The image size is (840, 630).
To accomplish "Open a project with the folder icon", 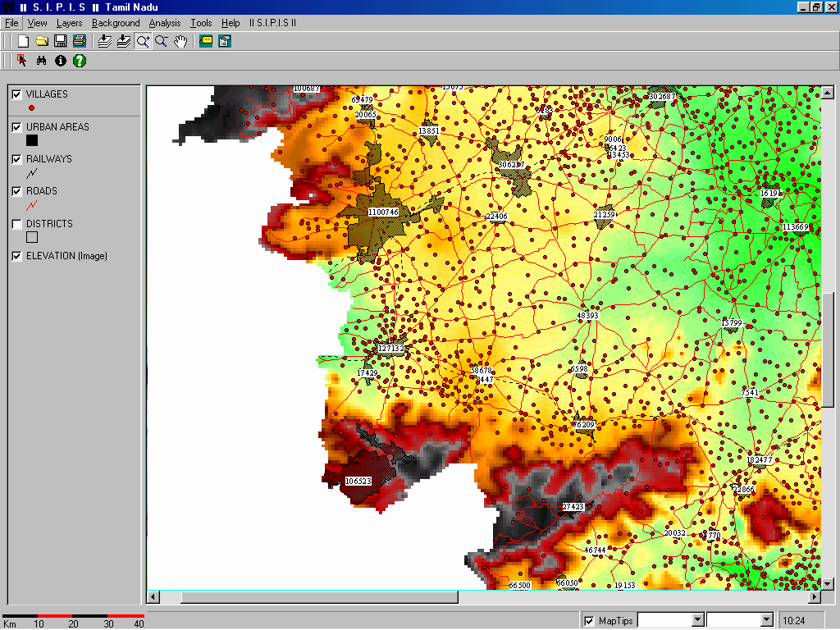I will 42,41.
